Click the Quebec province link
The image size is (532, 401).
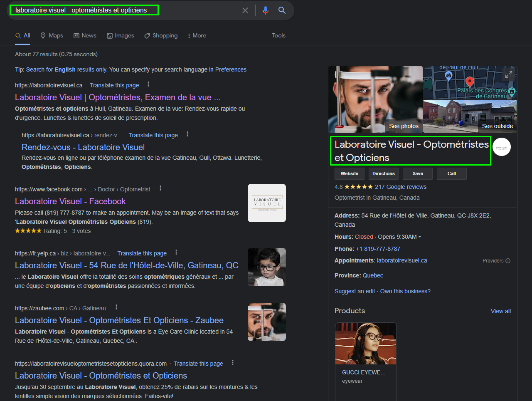click(x=373, y=275)
